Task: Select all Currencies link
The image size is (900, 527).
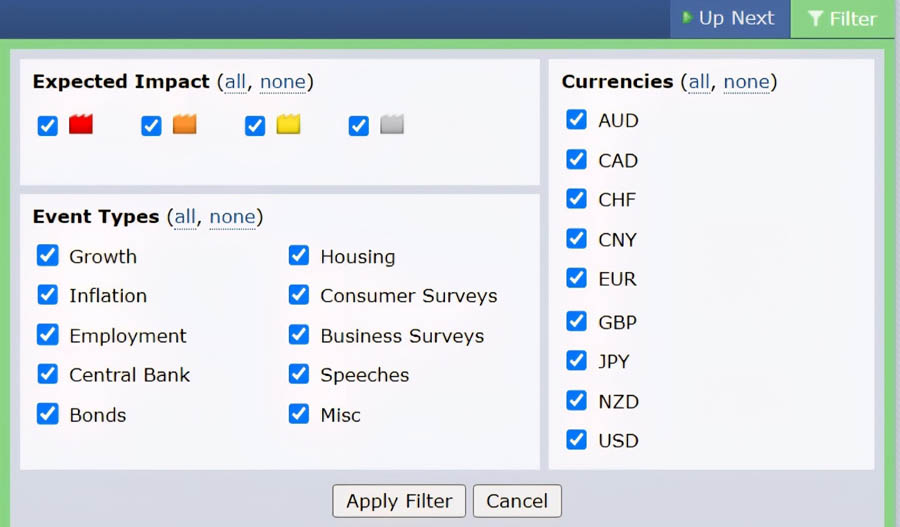Action: [x=699, y=82]
